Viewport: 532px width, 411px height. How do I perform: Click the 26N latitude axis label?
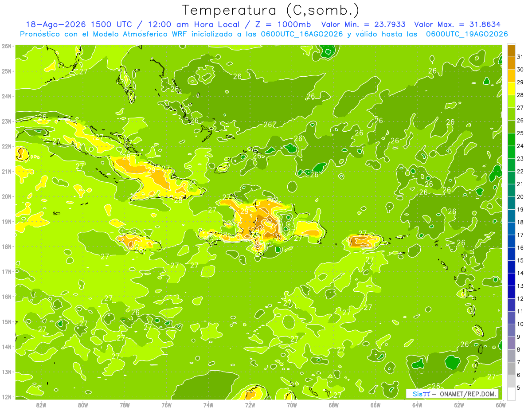click(7, 46)
